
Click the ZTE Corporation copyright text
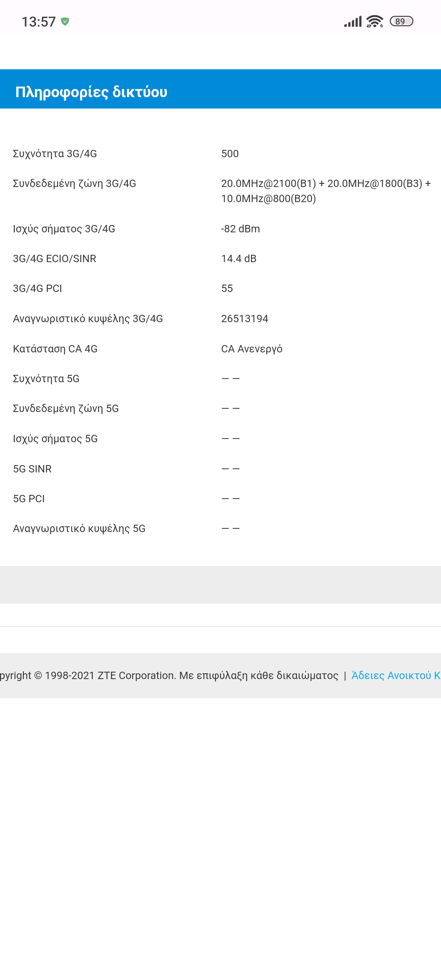169,675
